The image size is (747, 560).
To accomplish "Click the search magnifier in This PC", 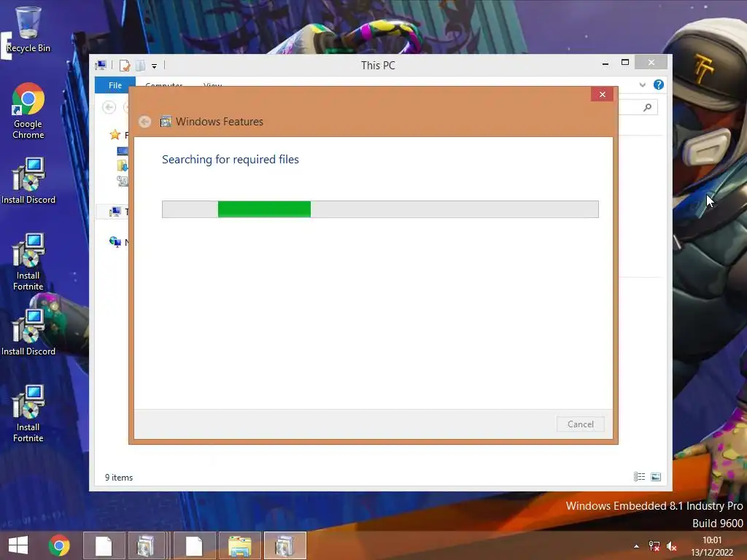I will click(x=647, y=108).
